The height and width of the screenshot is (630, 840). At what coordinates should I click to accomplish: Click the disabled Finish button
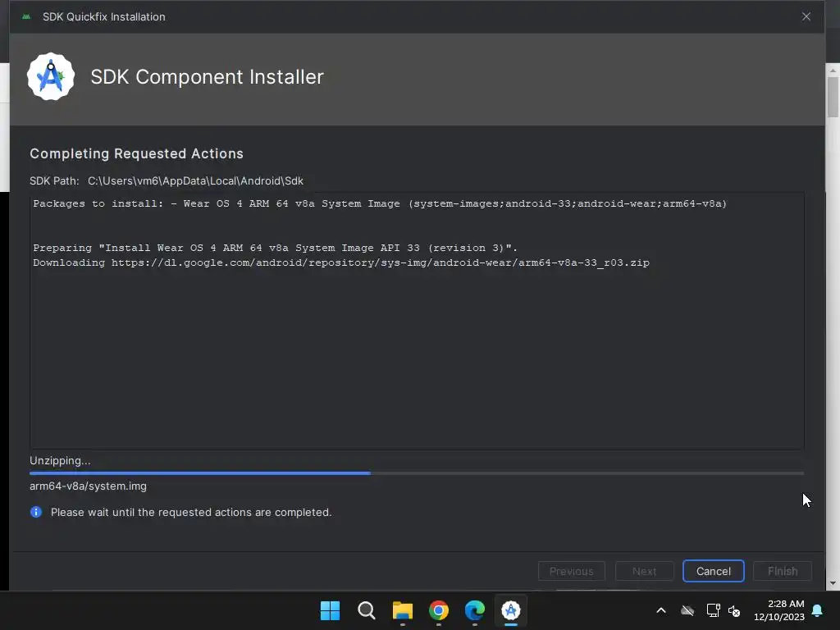tap(782, 571)
